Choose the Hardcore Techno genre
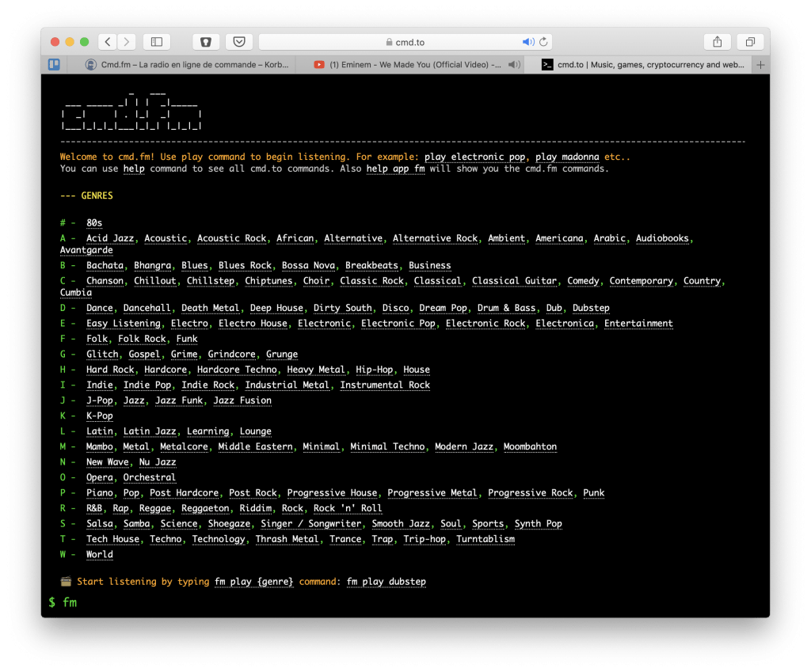 237,370
